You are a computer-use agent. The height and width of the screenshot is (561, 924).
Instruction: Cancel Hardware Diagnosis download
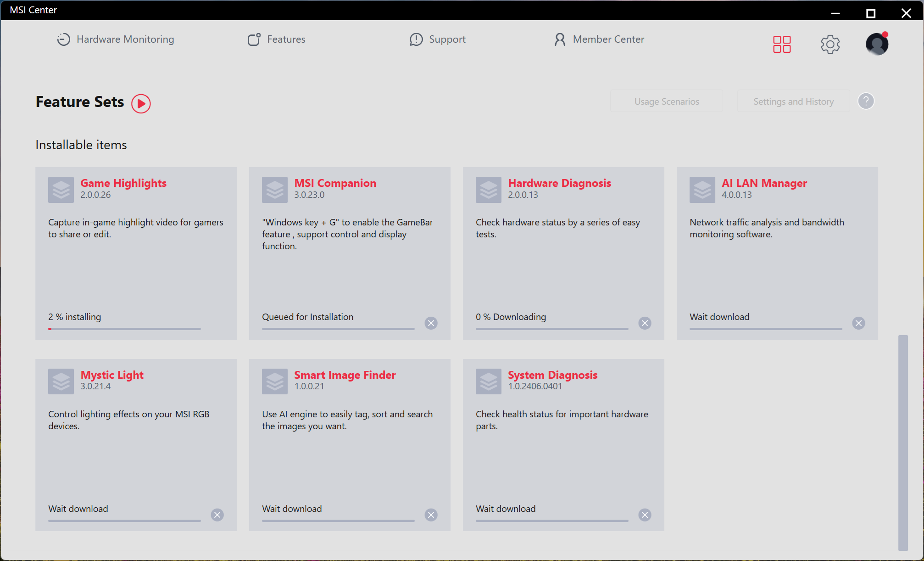[645, 323]
